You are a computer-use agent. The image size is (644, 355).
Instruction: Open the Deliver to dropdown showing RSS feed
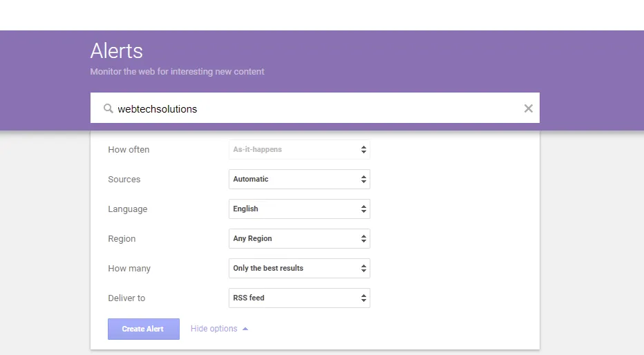pos(299,298)
